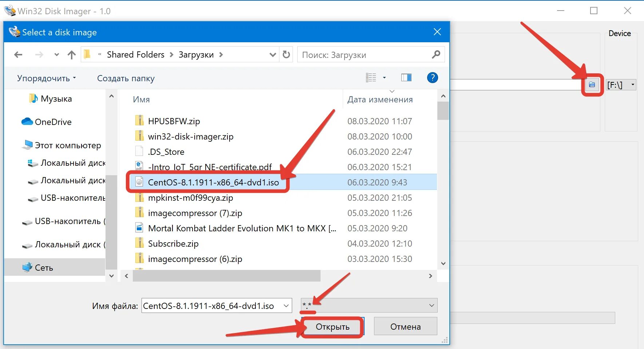Screen dimensions: 644x349
Task: Open the Упорядочить menu
Action: [x=47, y=78]
